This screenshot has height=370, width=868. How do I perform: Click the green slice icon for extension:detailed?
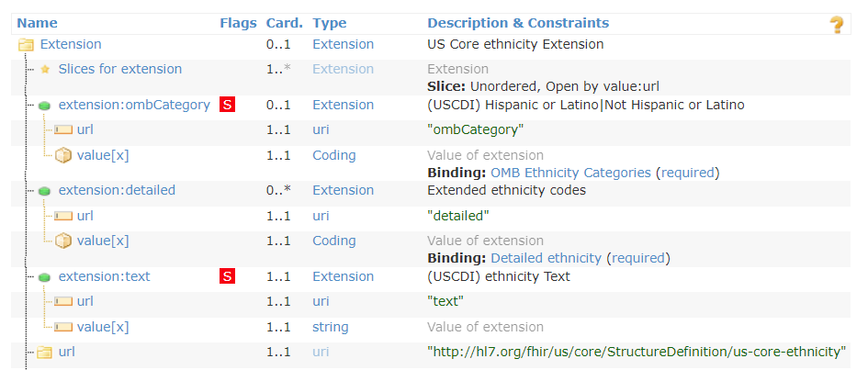[x=45, y=191]
